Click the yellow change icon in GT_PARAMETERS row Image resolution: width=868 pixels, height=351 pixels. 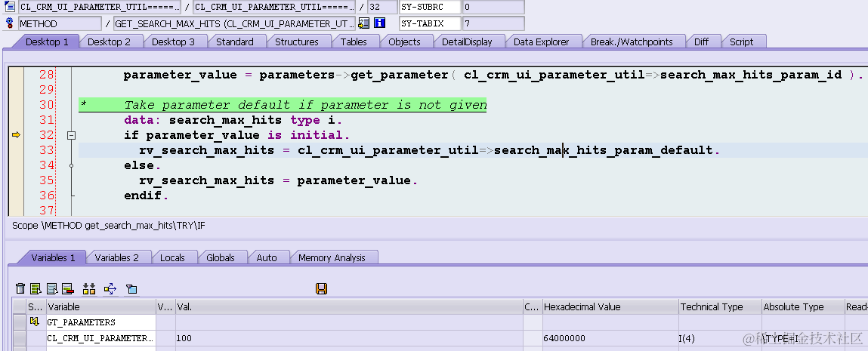click(34, 322)
